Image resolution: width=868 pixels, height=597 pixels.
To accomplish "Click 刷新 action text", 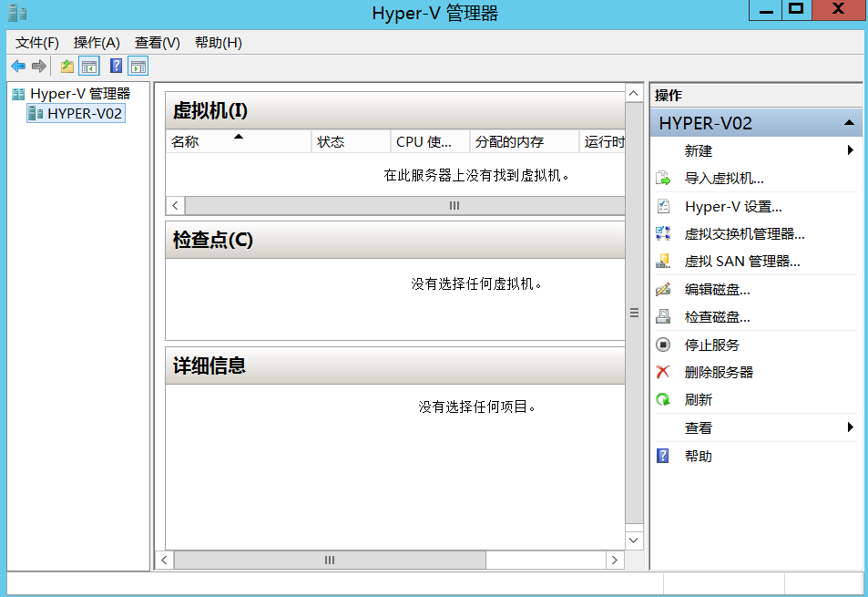I will (698, 400).
